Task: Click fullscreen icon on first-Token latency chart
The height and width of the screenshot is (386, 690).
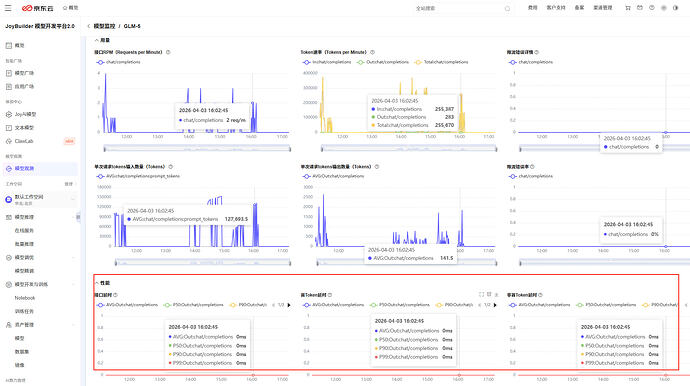Action: (481, 294)
